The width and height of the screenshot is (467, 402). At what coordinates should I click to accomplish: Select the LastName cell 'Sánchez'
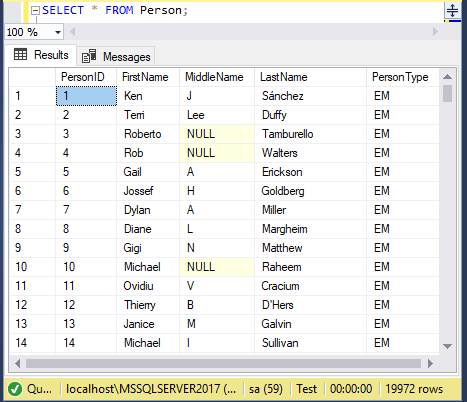coord(310,96)
